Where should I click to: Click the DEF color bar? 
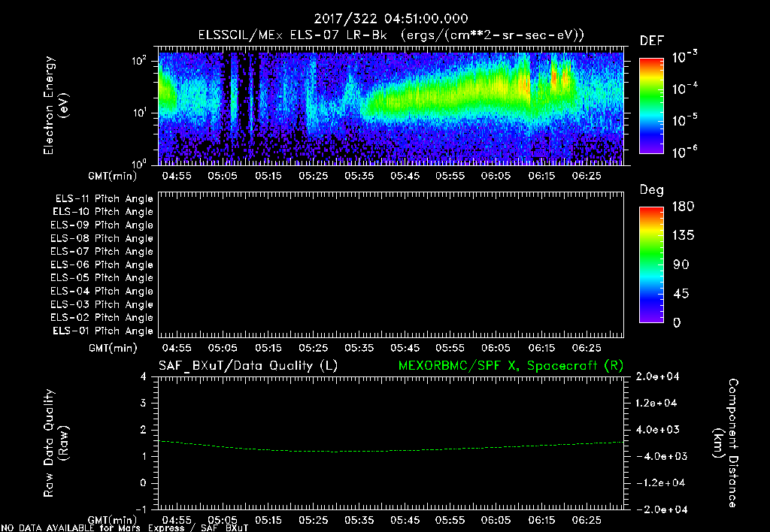651,106
